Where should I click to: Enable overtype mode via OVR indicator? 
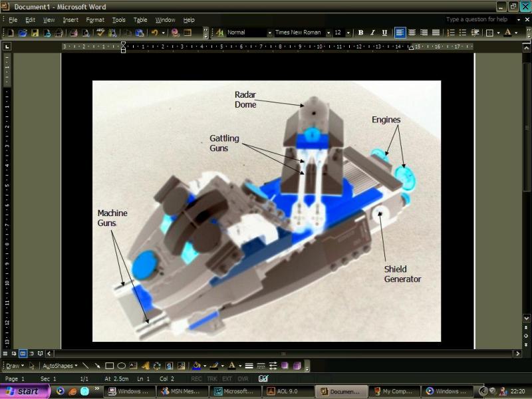(x=243, y=378)
